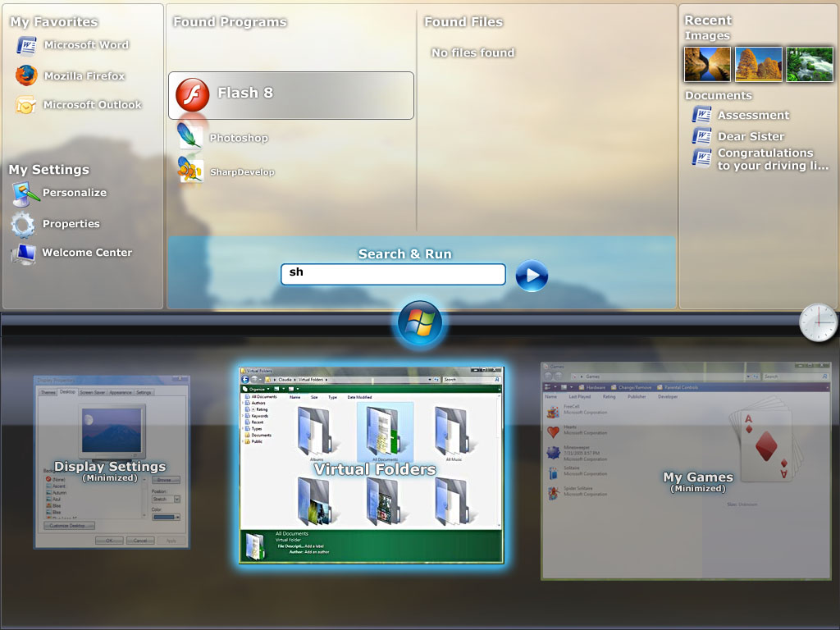Open the orange rock formation recent image

(759, 64)
